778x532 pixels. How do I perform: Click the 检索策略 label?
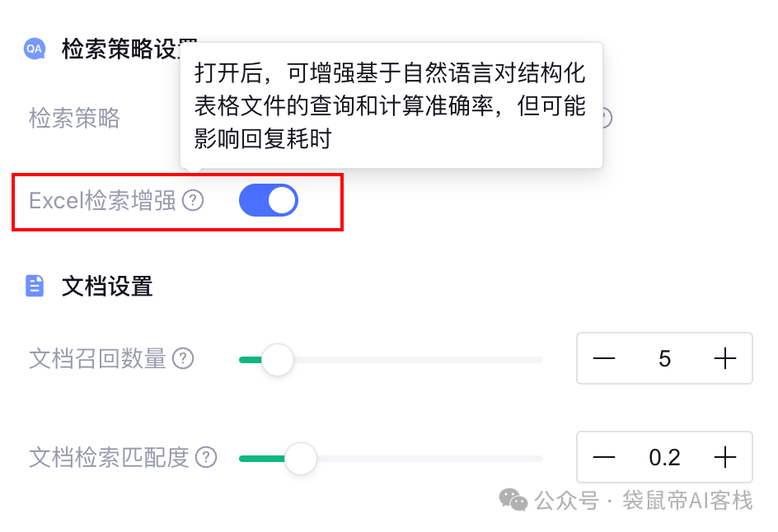[x=74, y=119]
